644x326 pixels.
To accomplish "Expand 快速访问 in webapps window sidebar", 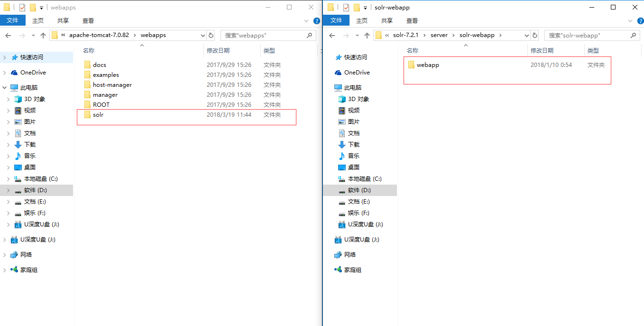I will (4, 57).
